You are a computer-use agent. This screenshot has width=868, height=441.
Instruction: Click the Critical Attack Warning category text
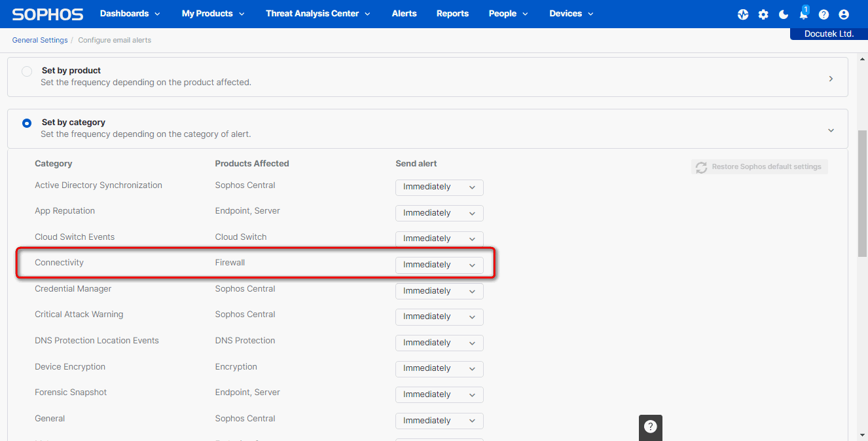[79, 315]
